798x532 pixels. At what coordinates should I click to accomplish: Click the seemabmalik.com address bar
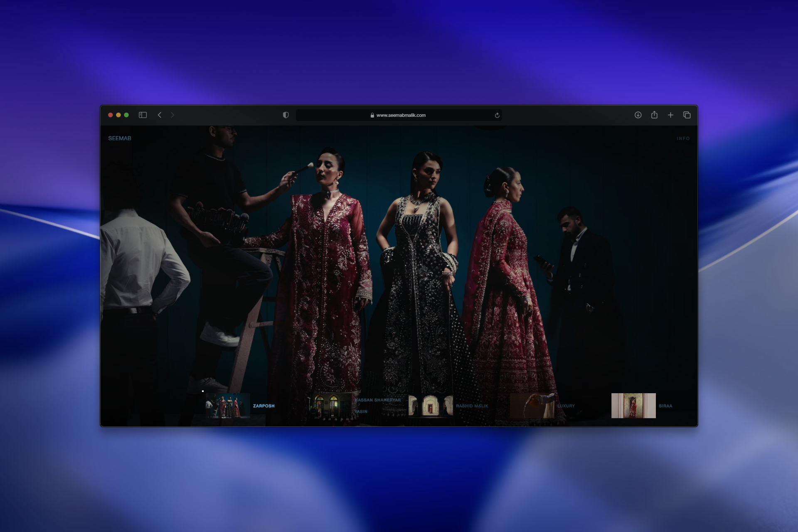pyautogui.click(x=401, y=115)
